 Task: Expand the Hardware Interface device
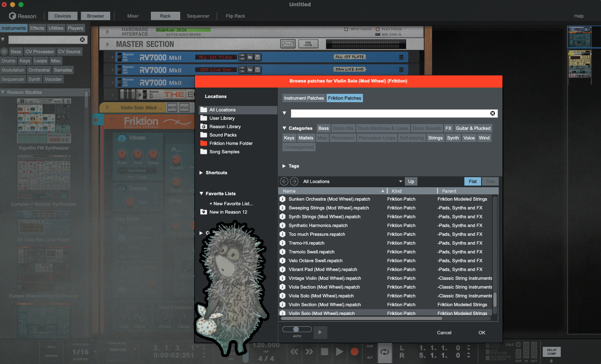click(x=108, y=32)
